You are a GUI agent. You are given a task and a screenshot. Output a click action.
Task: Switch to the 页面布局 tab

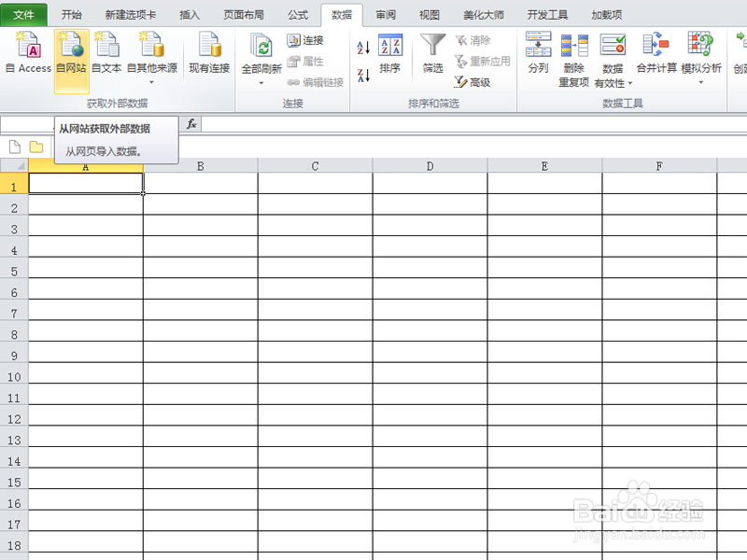click(x=244, y=15)
